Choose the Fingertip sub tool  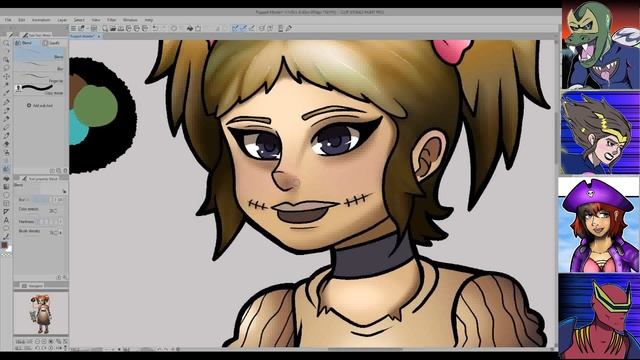(x=40, y=79)
